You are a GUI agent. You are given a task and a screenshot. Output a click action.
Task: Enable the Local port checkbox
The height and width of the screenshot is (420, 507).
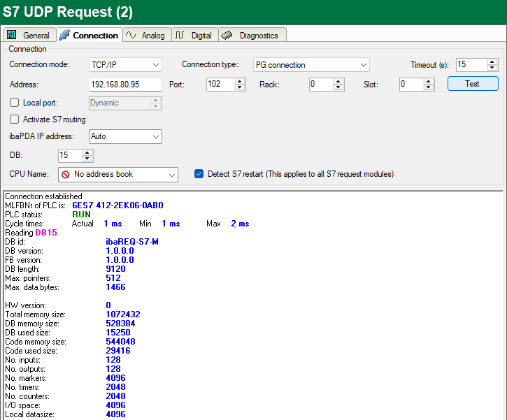pos(15,103)
